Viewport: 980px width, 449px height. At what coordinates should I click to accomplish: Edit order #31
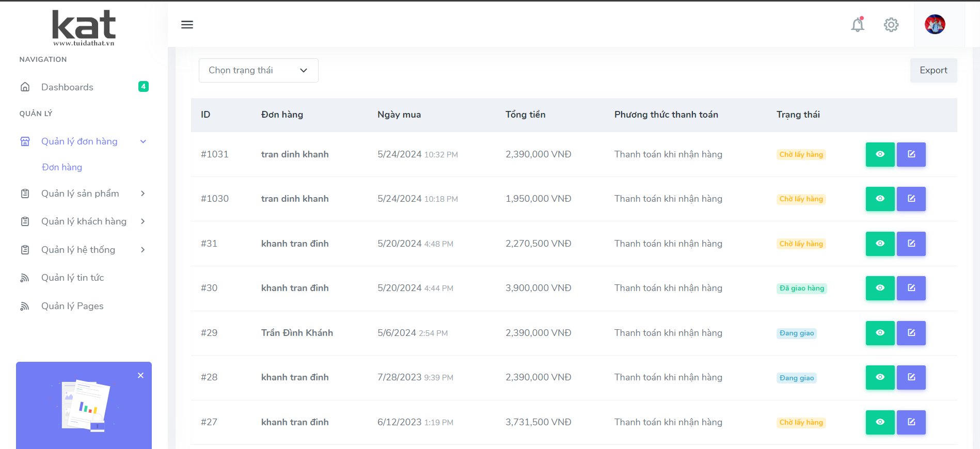pyautogui.click(x=911, y=244)
